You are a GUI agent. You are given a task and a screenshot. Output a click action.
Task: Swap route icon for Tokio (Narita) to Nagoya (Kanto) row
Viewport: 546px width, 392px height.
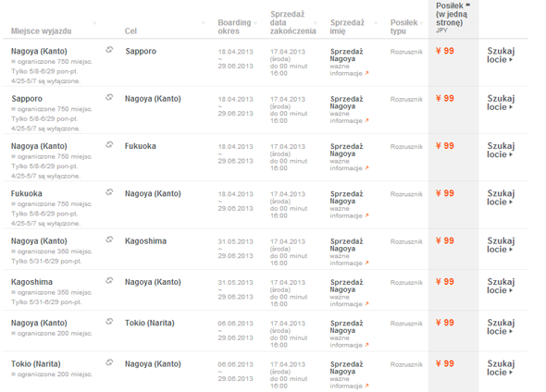(109, 362)
